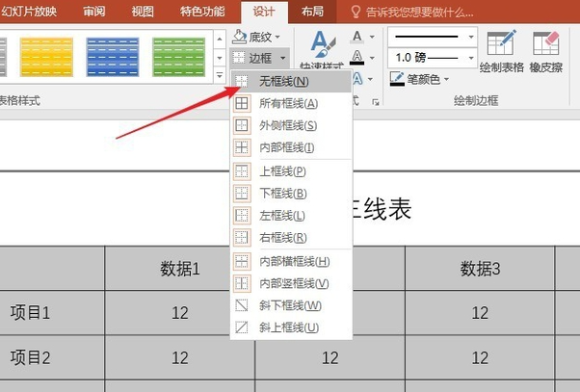
Task: Apply Inside Borders (内部框线)
Action: 291,147
